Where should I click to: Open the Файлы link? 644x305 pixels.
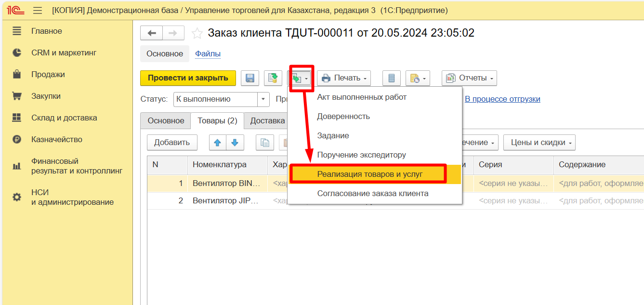208,54
